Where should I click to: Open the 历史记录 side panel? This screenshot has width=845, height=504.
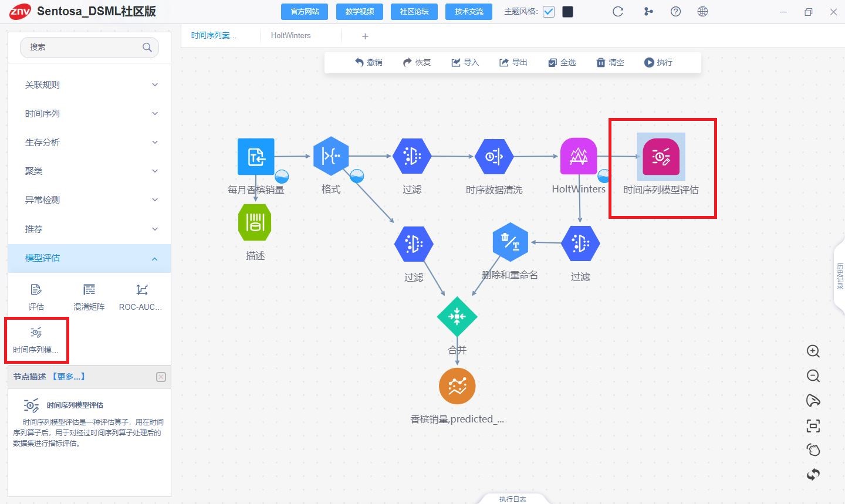tap(840, 276)
